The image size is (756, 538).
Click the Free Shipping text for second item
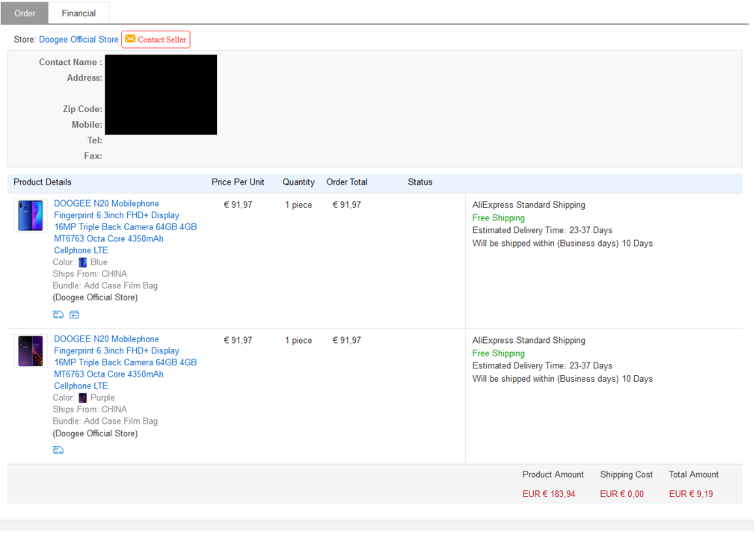pyautogui.click(x=498, y=353)
